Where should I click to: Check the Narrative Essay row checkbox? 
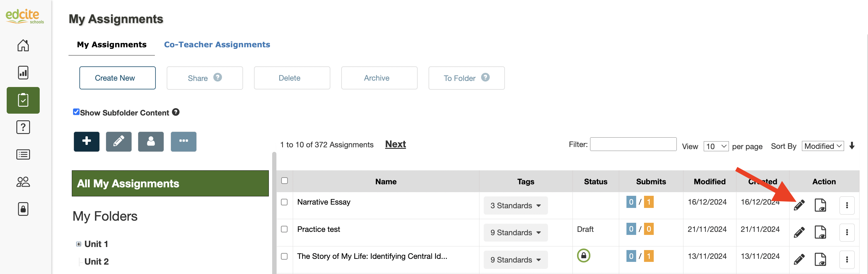pyautogui.click(x=284, y=202)
